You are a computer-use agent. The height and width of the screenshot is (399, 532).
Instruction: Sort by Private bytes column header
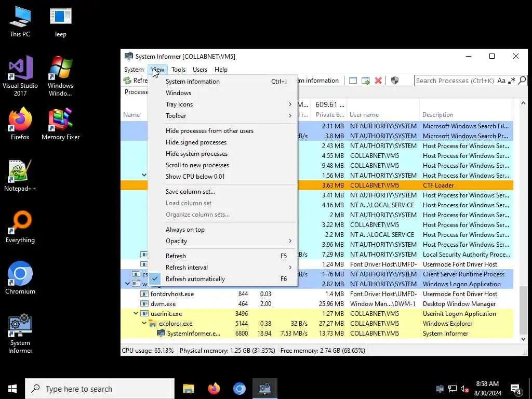point(329,115)
